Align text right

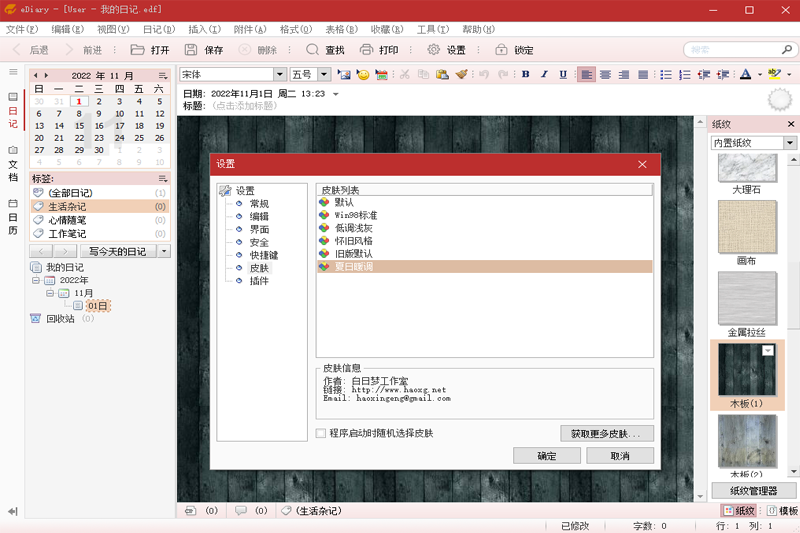pyautogui.click(x=623, y=74)
